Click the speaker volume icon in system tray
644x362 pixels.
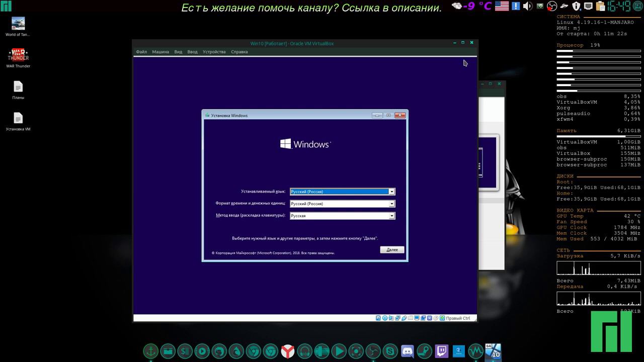[x=528, y=6]
